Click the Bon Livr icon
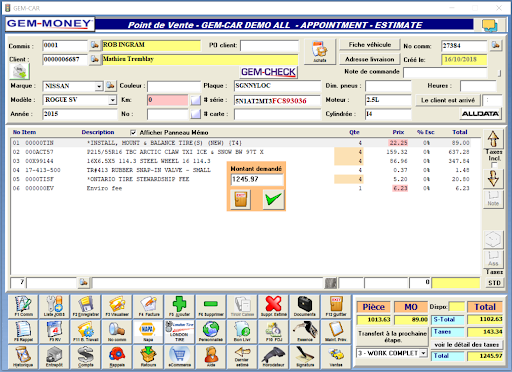 [x=242, y=331]
